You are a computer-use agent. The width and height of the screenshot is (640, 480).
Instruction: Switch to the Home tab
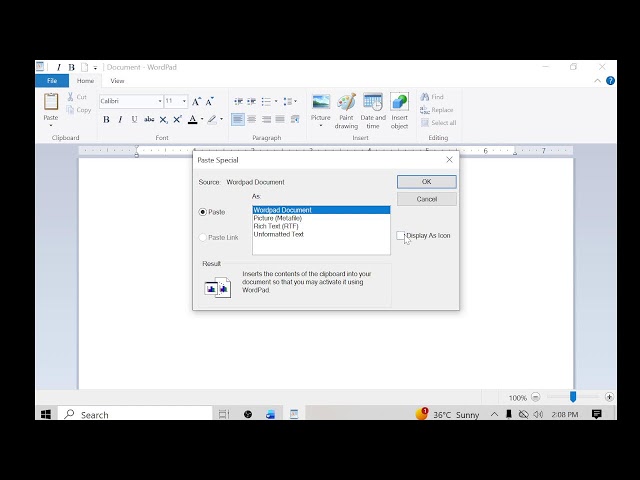coord(85,81)
